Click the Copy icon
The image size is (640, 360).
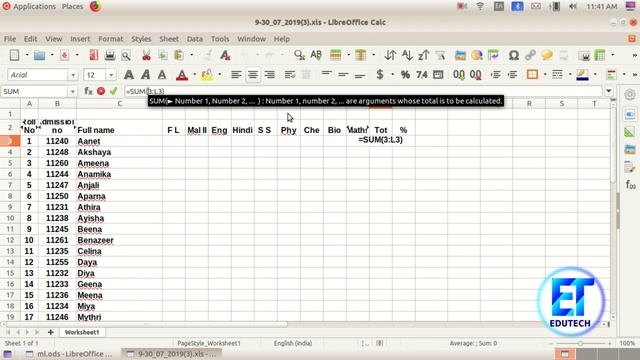pos(162,55)
